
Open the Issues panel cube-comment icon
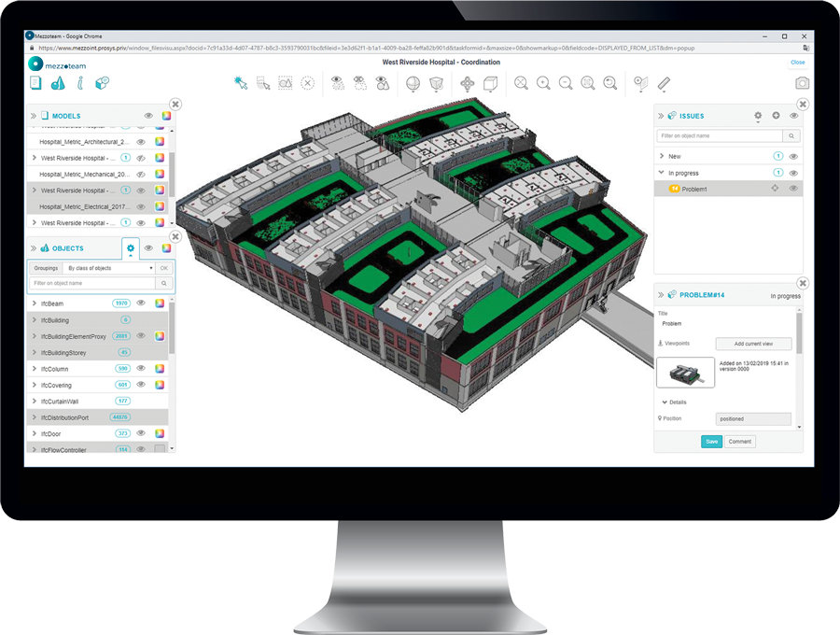tap(102, 83)
